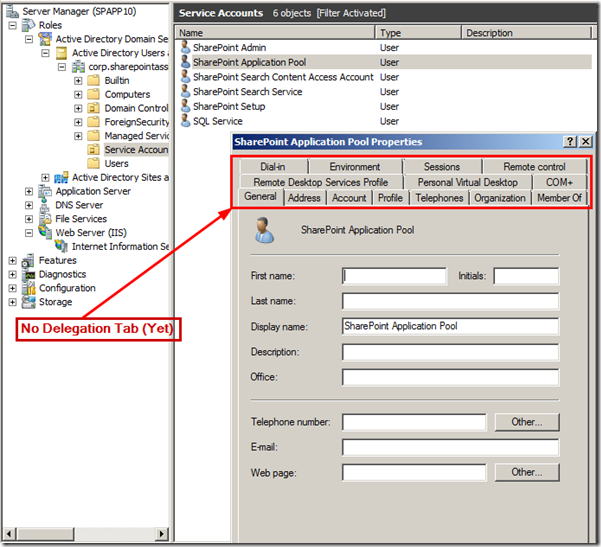
Task: Click the help question mark button
Action: coord(569,142)
